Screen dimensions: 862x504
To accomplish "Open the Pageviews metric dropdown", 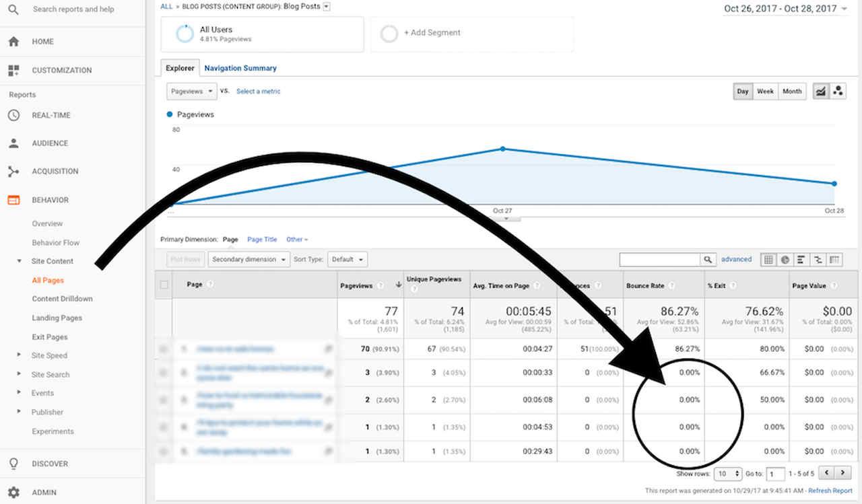I will [x=192, y=91].
